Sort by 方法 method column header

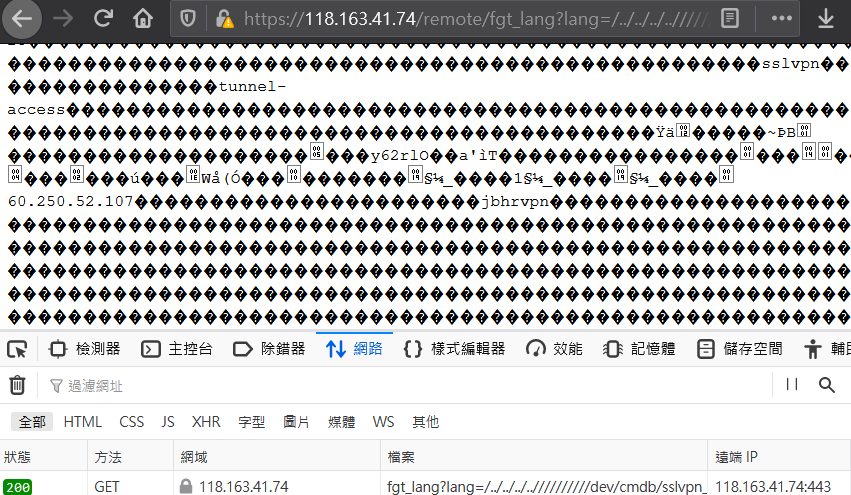coord(130,457)
